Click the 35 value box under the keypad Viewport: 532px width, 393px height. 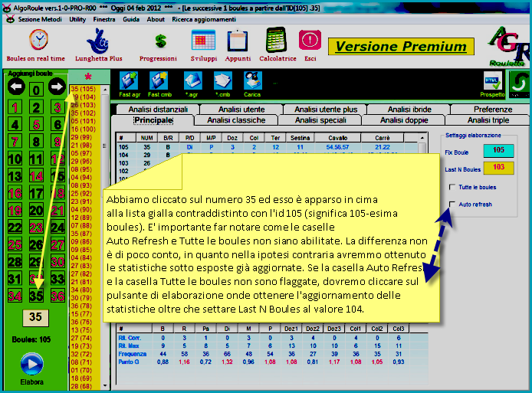pyautogui.click(x=35, y=317)
